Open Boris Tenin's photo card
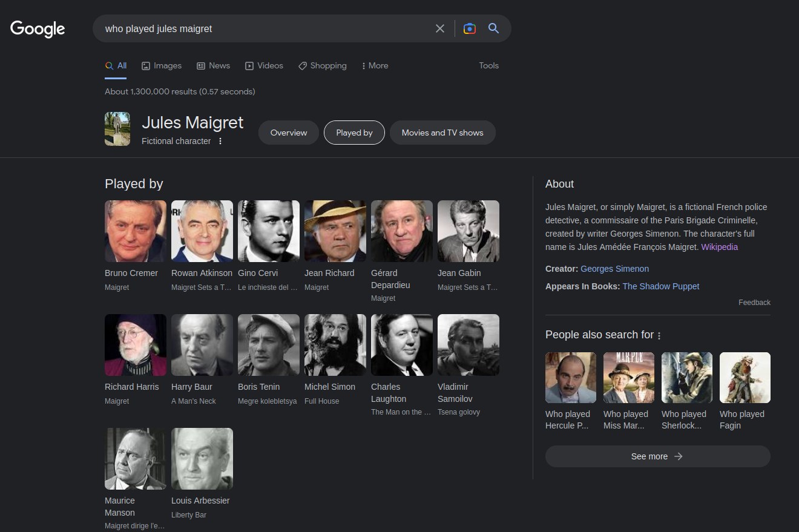The height and width of the screenshot is (532, 799). (x=269, y=345)
